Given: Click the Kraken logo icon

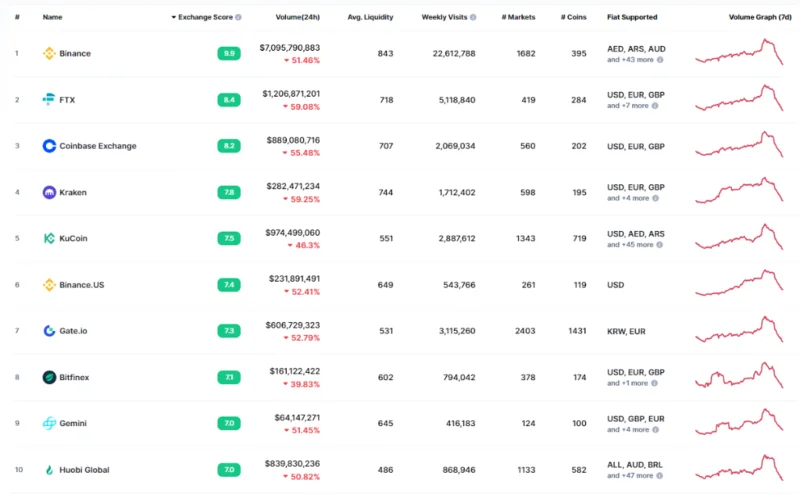Looking at the screenshot, I should click(49, 192).
